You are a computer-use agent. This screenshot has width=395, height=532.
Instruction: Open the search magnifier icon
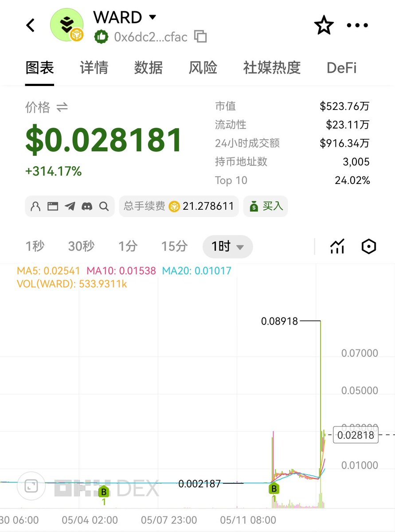[x=104, y=206]
